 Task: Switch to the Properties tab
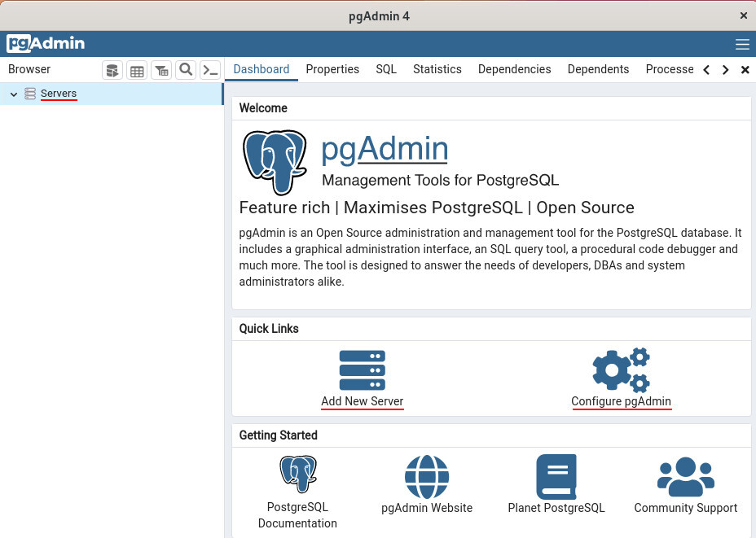click(x=332, y=69)
